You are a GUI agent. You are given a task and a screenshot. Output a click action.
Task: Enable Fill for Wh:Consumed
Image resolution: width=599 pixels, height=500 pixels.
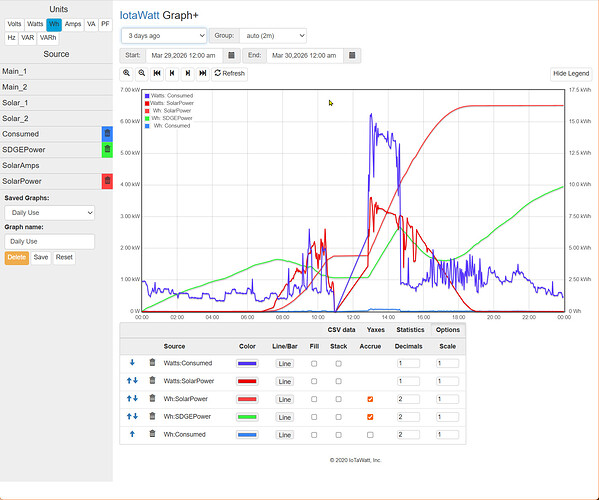pyautogui.click(x=314, y=435)
